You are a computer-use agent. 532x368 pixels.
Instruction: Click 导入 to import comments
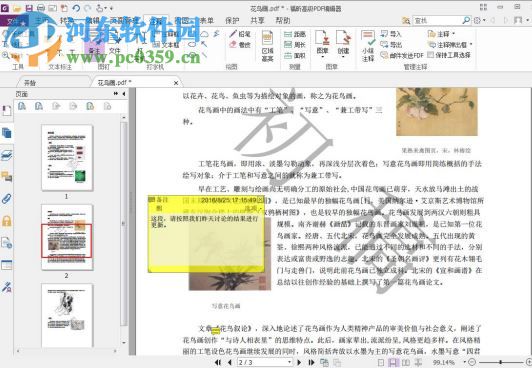[391, 34]
